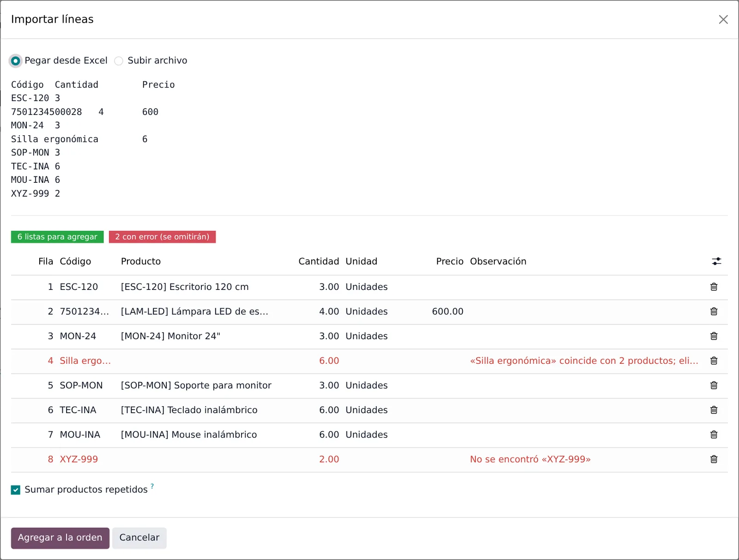
Task: Sort by the Código column header
Action: (75, 261)
